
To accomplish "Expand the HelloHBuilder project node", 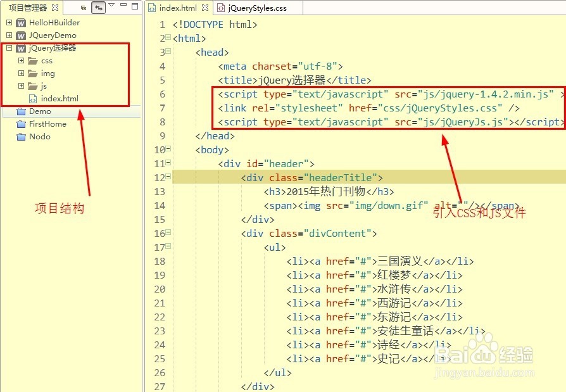I will coord(9,23).
